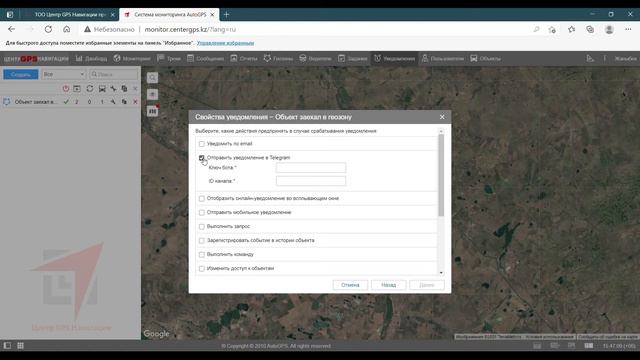This screenshot has width=640, height=360.
Task: Click the Назад button
Action: point(389,285)
